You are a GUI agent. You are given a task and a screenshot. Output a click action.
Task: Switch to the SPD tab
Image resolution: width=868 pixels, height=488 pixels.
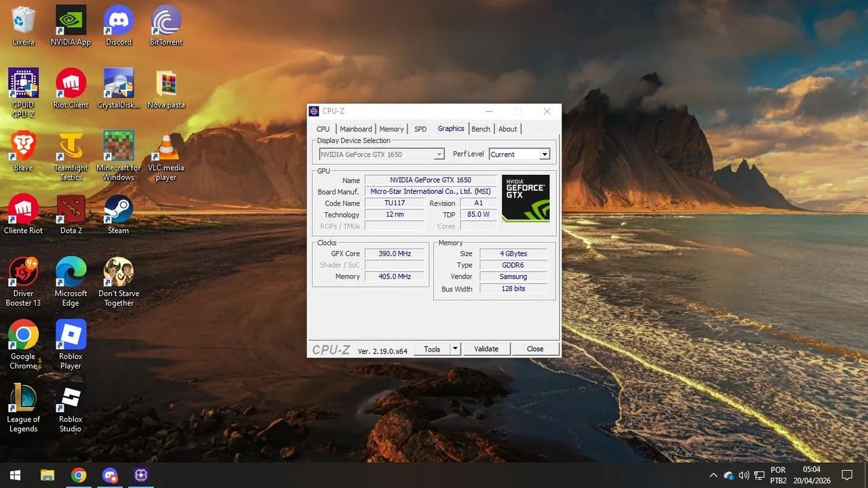pos(420,129)
